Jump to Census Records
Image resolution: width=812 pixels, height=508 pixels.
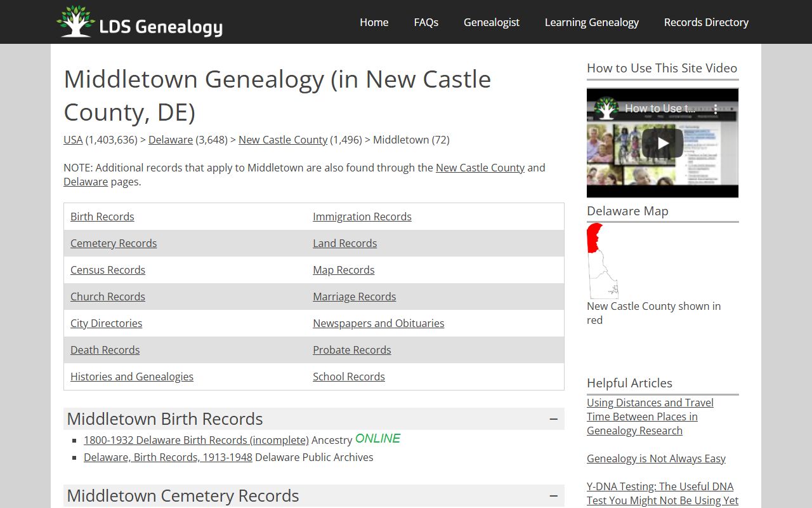point(108,270)
